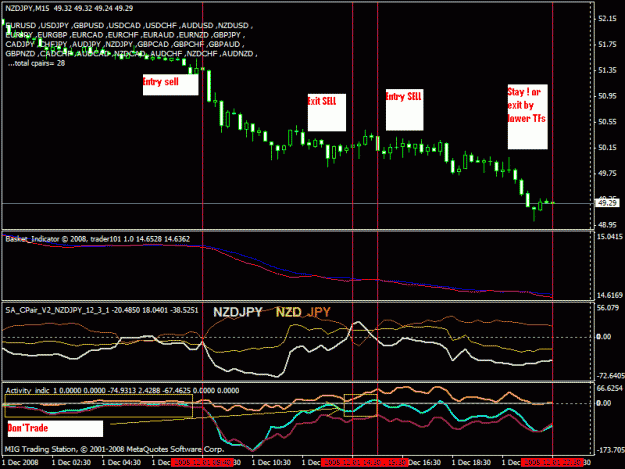Click the 15.0415 basket scale value
The image size is (625, 469).
click(x=610, y=237)
